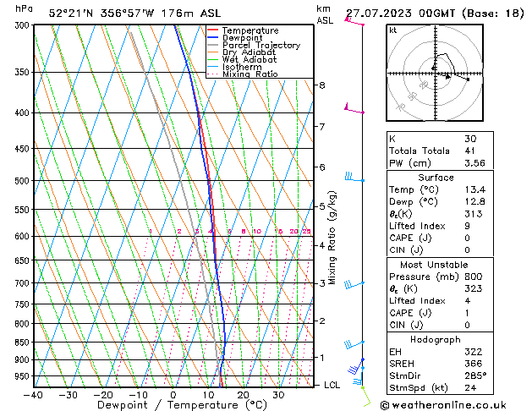Click the 'SREH' value 366
The image size is (532, 411).
[x=474, y=364]
